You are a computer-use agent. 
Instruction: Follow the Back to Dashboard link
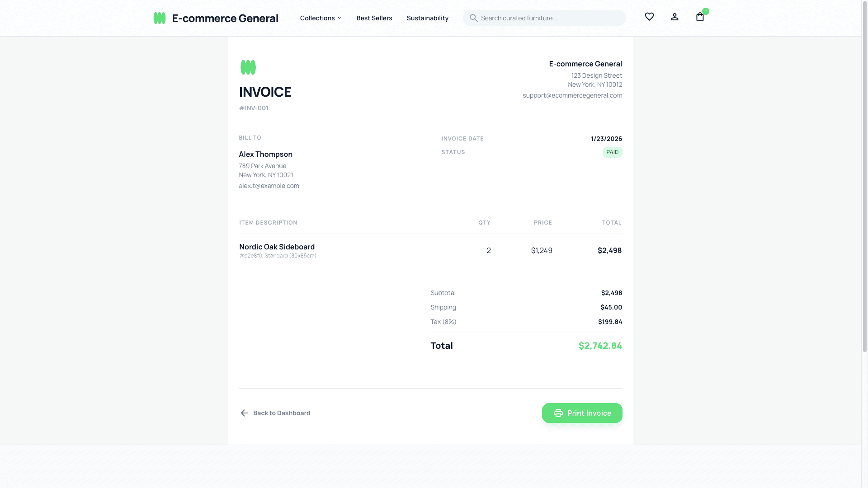(x=281, y=413)
